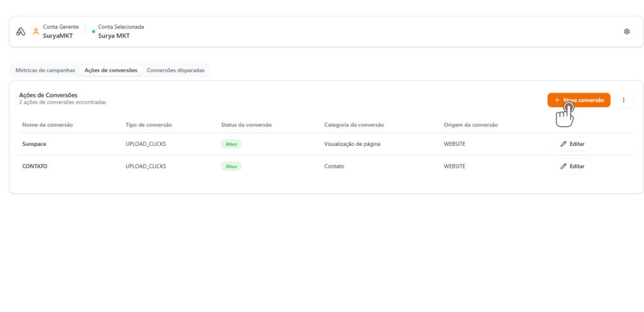Select the Sunspace conversion name
Image resolution: width=644 pixels, height=312 pixels.
[x=34, y=144]
